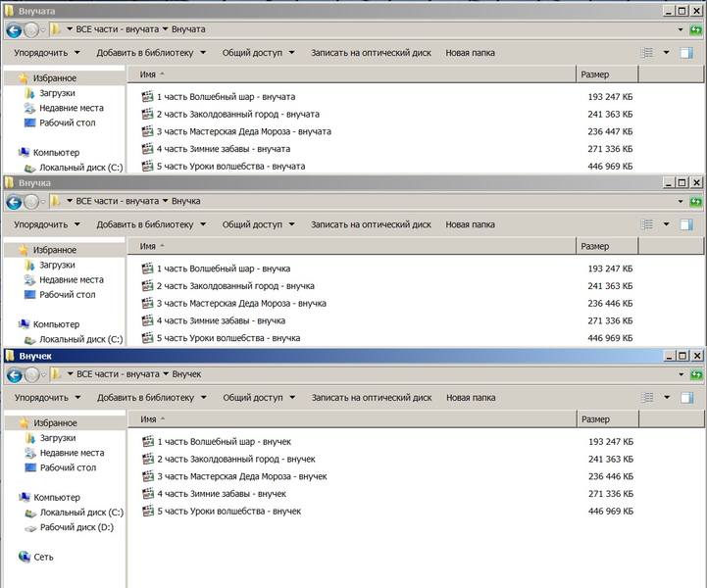Open Общий доступ dropdown in Внучата window
Viewport: 707px width, 588px height.
[x=258, y=53]
